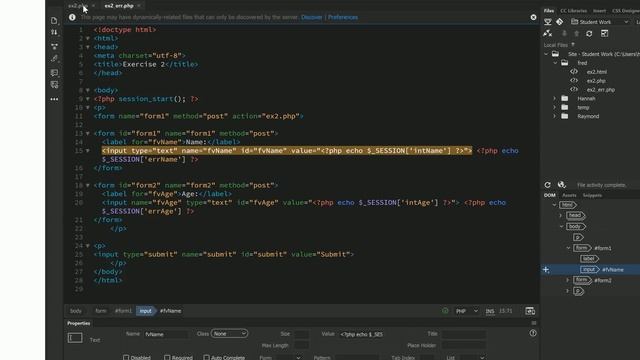Click the Local Files sort arrow
The image size is (640, 360).
point(573,44)
